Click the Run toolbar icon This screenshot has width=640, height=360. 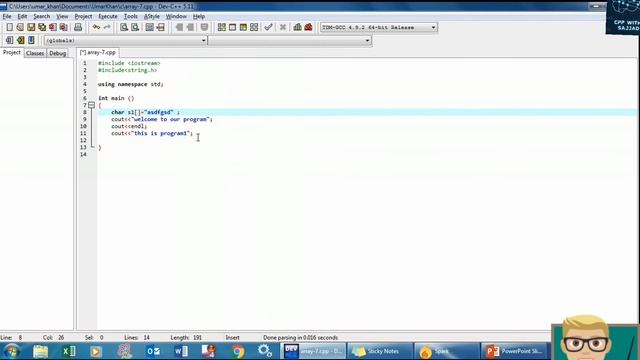(232, 27)
